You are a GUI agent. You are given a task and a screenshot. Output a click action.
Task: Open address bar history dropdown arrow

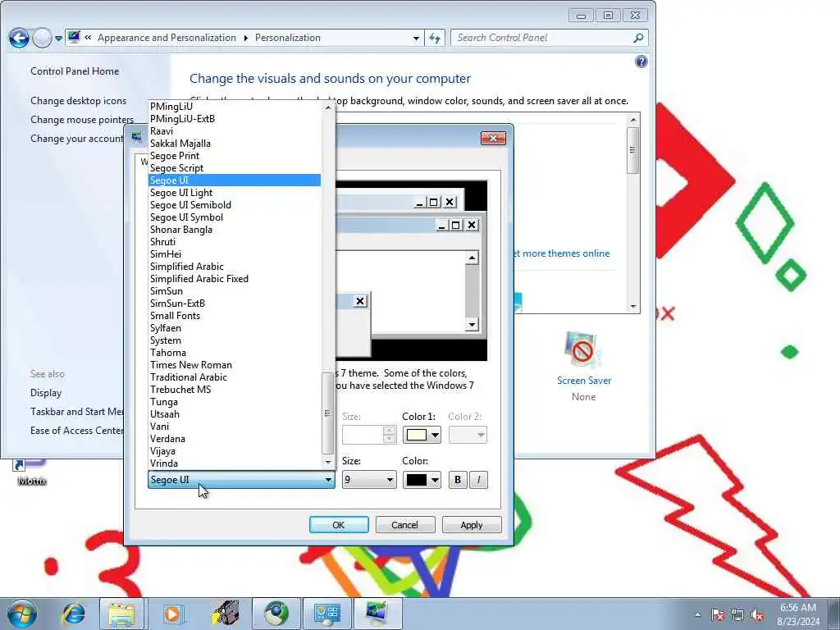[x=416, y=38]
